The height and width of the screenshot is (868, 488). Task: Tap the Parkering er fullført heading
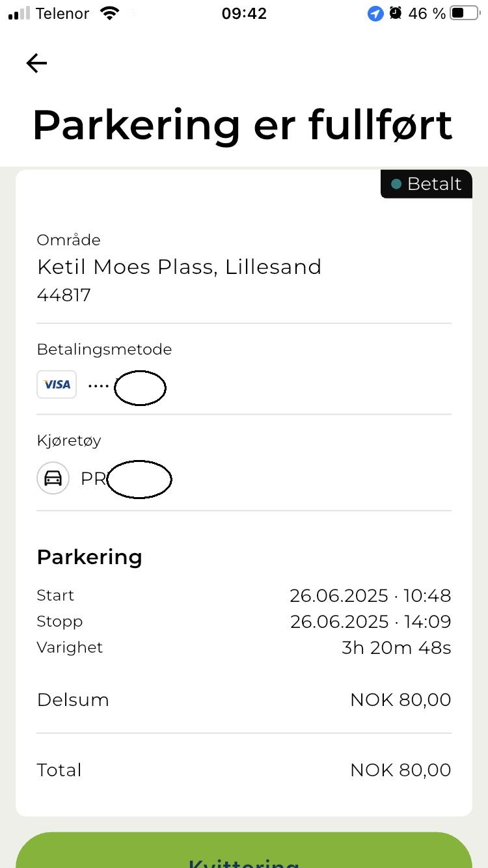pyautogui.click(x=242, y=124)
